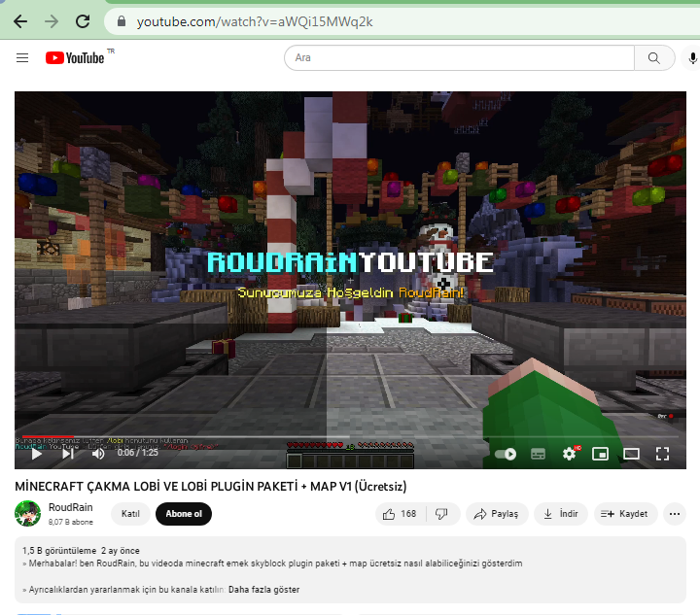The image size is (700, 615).
Task: Open the YouTube hamburger guide menu
Action: point(22,58)
